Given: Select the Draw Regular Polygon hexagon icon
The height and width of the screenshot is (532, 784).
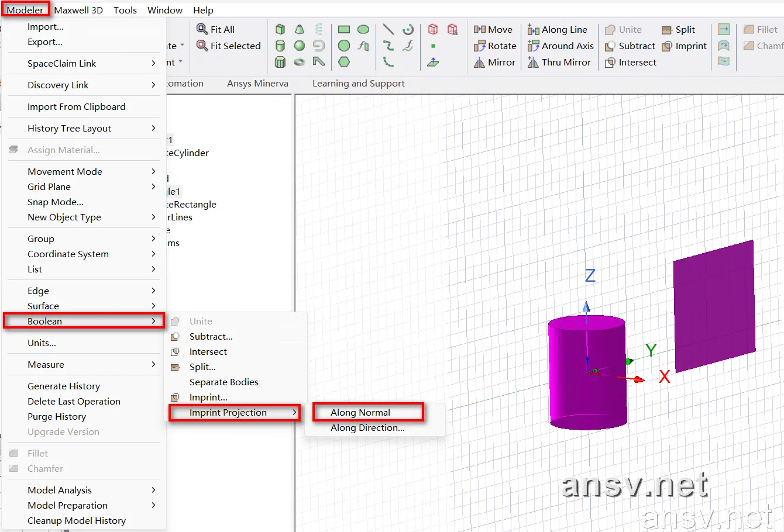Looking at the screenshot, I should [344, 62].
